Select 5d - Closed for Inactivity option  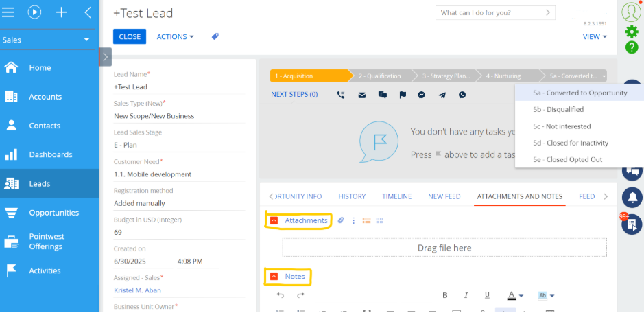tap(580, 143)
